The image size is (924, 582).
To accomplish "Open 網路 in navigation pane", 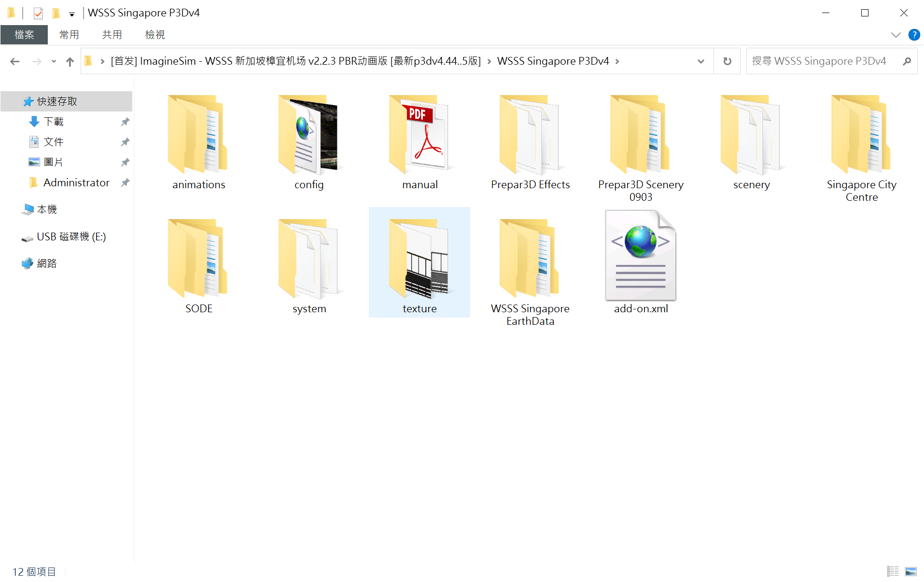I will coord(47,263).
